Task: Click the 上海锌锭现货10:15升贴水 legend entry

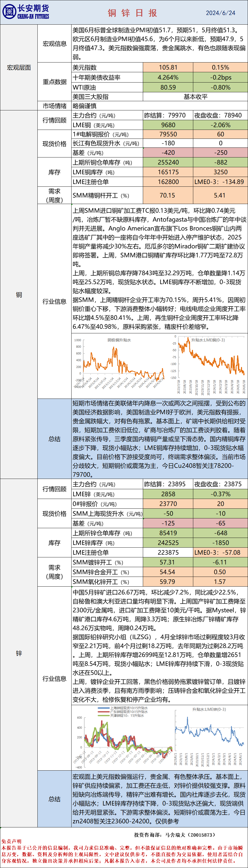Action: (123, 708)
